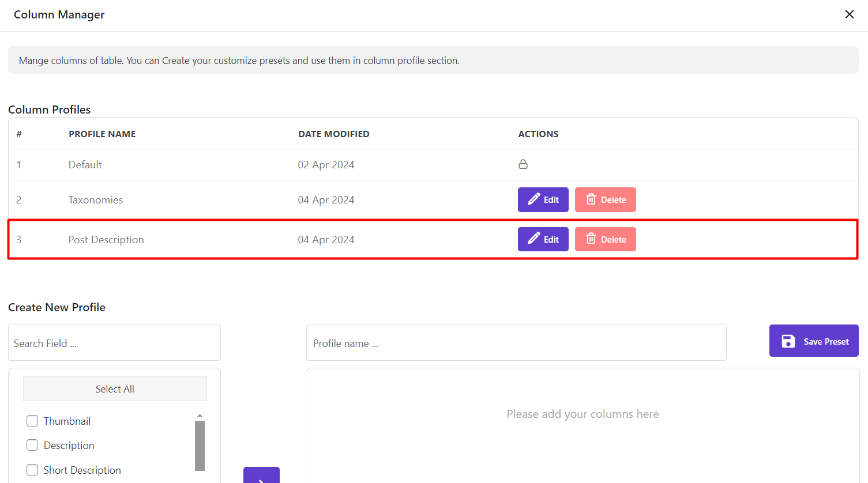Click the pencil icon for Post Description
The width and height of the screenshot is (868, 483).
tap(534, 239)
